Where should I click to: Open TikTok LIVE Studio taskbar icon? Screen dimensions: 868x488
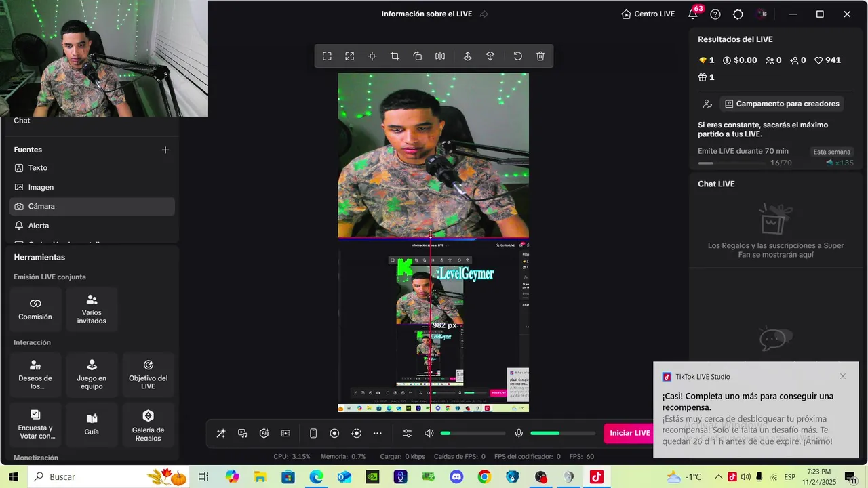tap(596, 477)
